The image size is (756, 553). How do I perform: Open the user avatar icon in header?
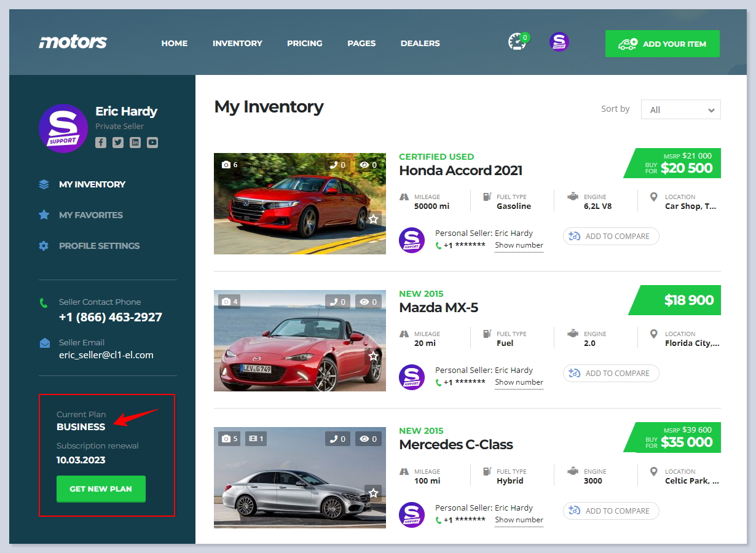(559, 42)
